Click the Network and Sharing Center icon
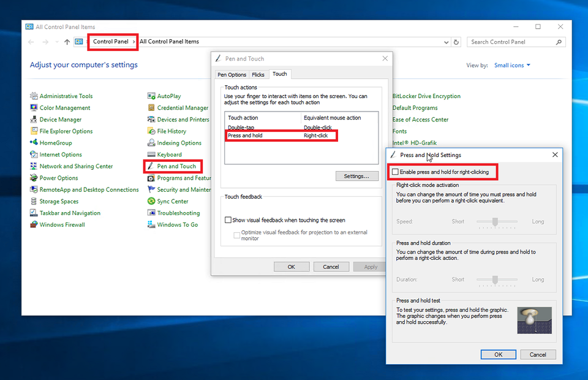The width and height of the screenshot is (588, 380). (34, 167)
